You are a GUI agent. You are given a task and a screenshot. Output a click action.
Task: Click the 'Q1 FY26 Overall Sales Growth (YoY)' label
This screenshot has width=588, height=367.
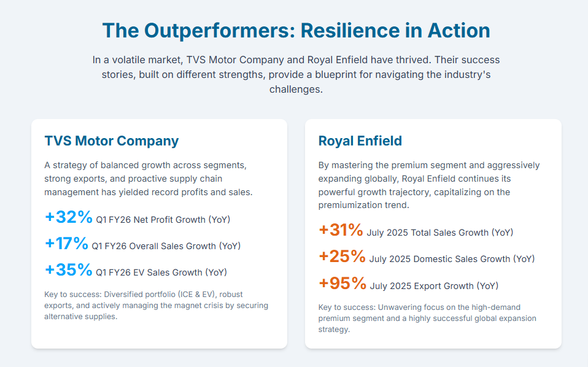[x=166, y=246]
